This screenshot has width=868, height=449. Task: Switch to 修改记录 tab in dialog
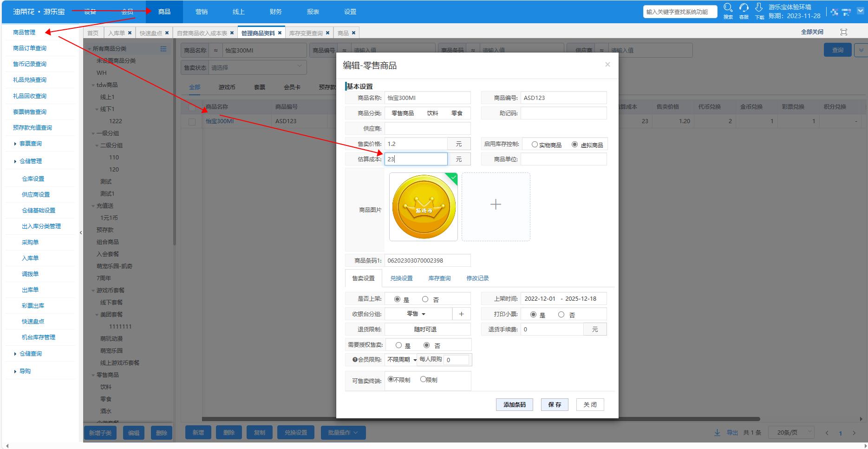[x=477, y=278]
